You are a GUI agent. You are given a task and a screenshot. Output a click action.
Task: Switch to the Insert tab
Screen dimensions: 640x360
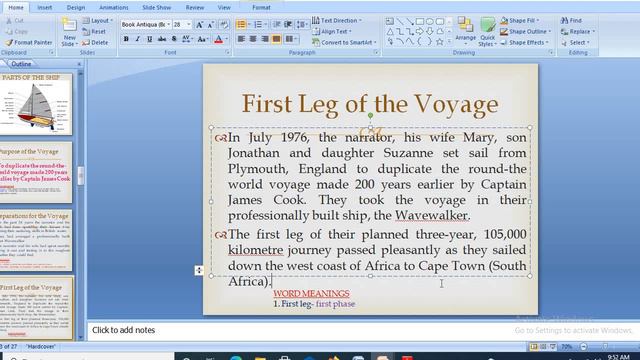coord(44,7)
